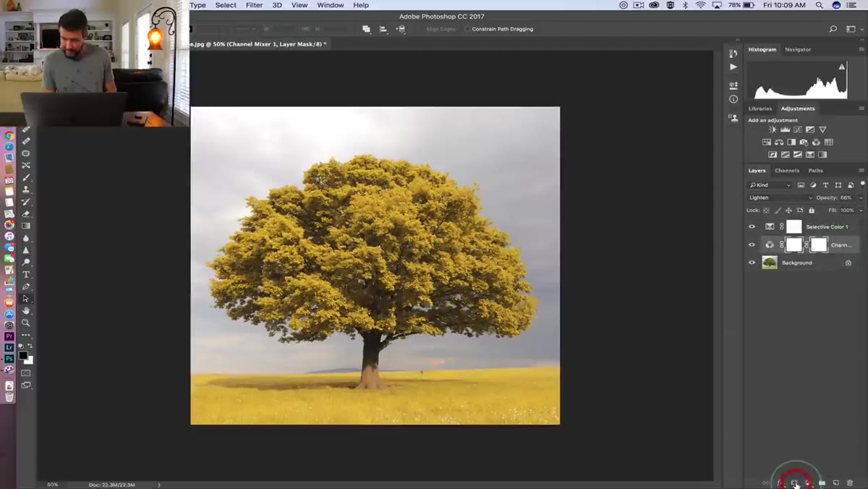Screen dimensions: 868x489
Task: Switch to the Navigator tab
Action: click(x=798, y=49)
